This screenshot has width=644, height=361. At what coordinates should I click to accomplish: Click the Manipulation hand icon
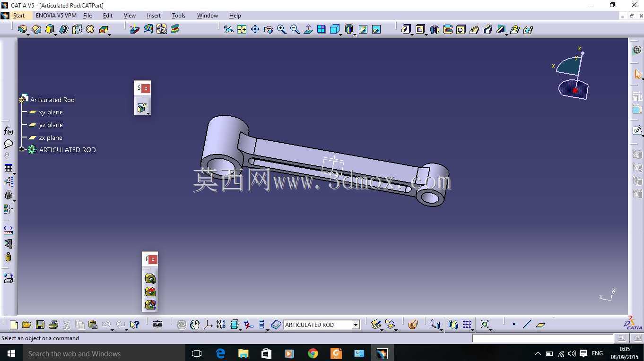pos(194,325)
